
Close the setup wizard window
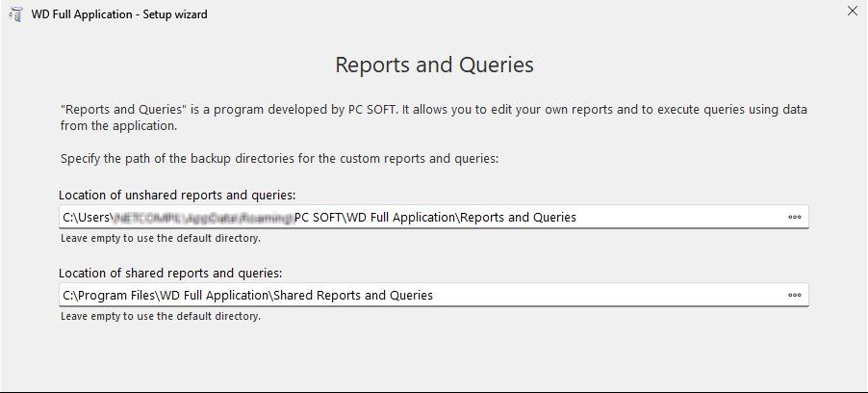[853, 11]
